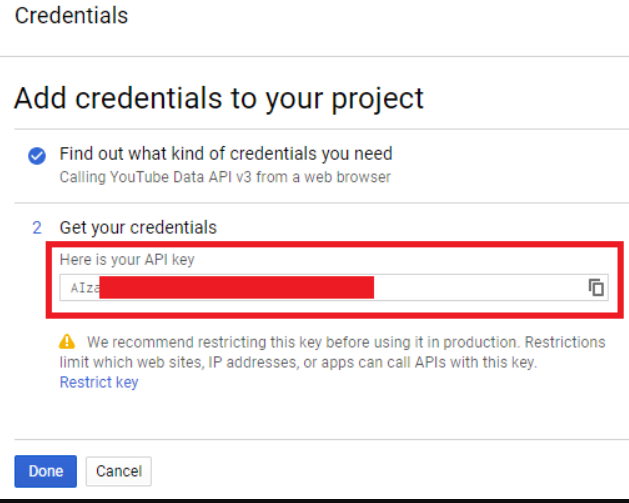The height and width of the screenshot is (503, 629).
Task: Click the 'limit which web sites, IP addresses' text line
Action: click(x=300, y=362)
